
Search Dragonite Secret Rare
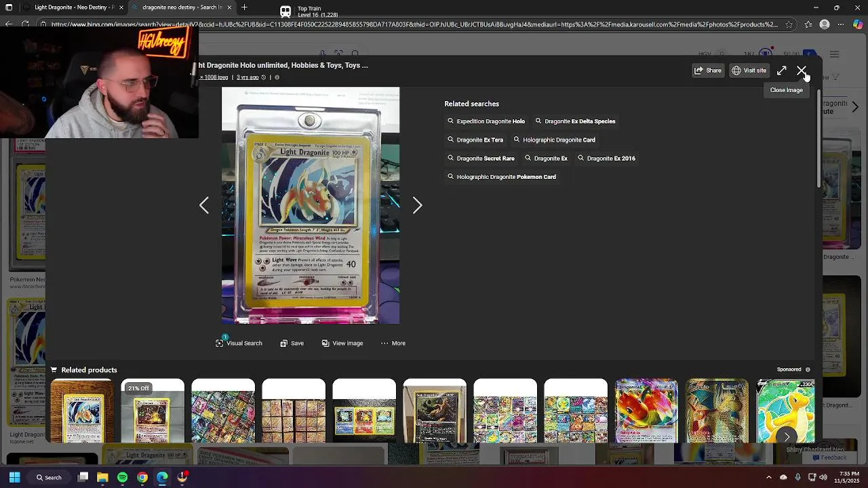tap(481, 158)
